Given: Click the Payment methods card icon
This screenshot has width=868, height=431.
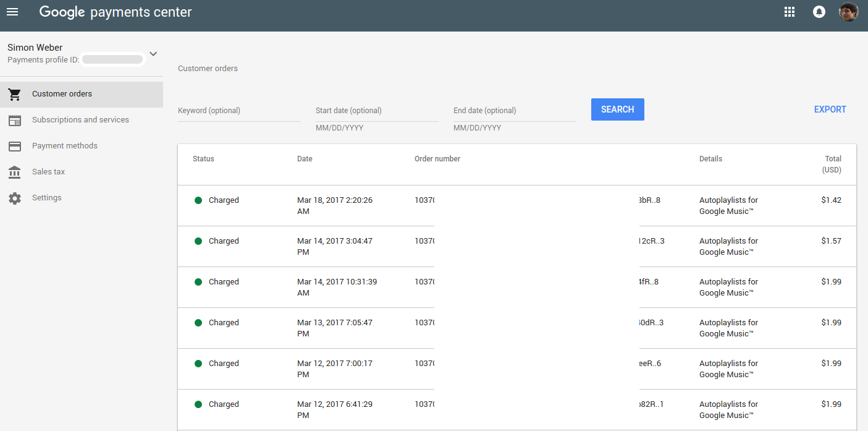Looking at the screenshot, I should point(15,146).
